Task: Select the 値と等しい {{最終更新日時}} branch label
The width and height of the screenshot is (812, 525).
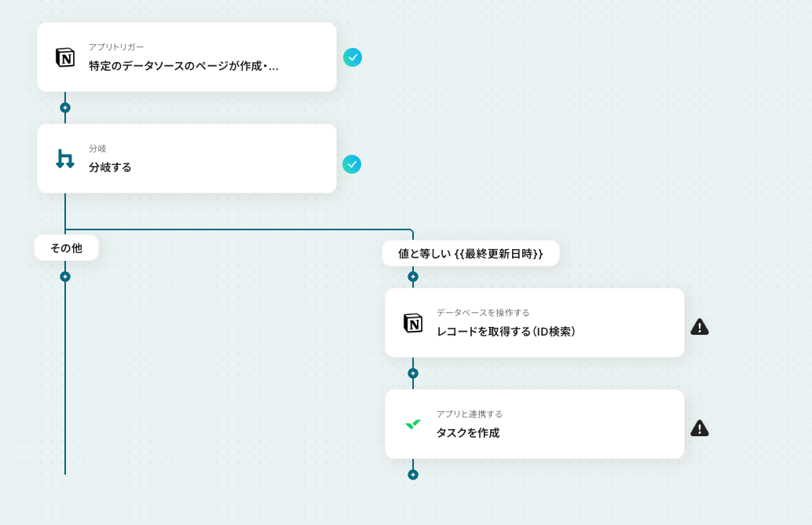Action: tap(470, 253)
